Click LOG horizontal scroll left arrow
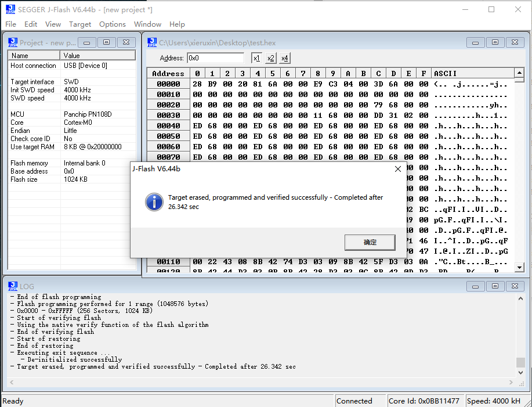Image resolution: width=532 pixels, height=407 pixels. coord(12,382)
